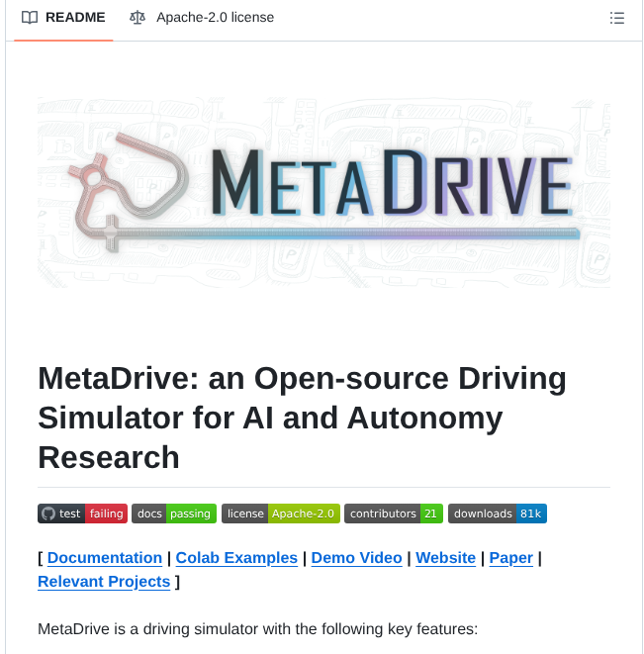
Task: Click the MetaDrive logo banner image
Action: 323,192
